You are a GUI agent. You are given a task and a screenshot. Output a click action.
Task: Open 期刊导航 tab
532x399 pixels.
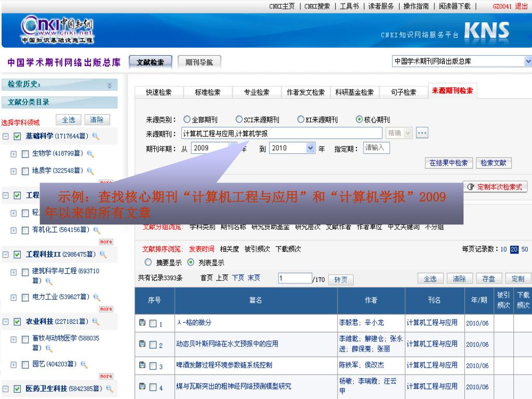(x=199, y=62)
